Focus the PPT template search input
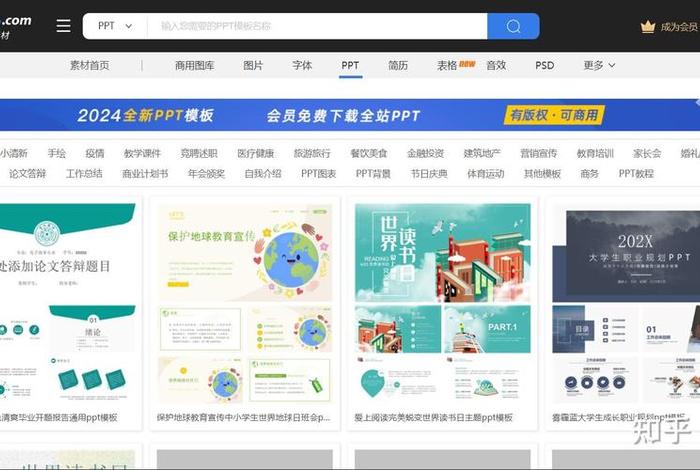This screenshot has width=700, height=470. click(x=317, y=26)
